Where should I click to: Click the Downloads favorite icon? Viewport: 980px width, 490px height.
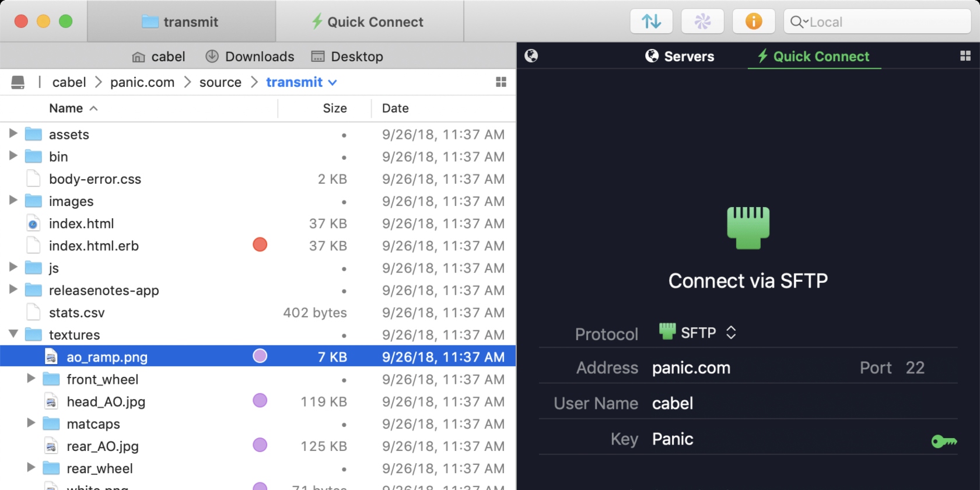212,57
